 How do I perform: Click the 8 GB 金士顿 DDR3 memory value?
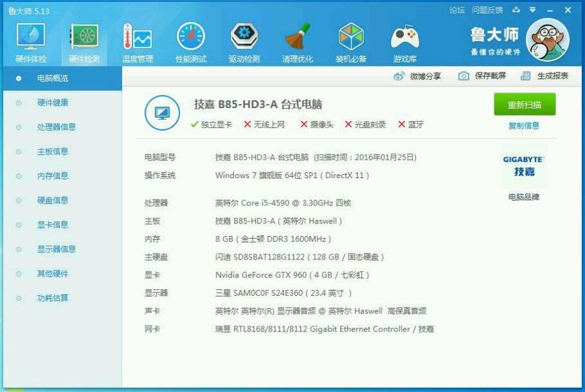273,239
